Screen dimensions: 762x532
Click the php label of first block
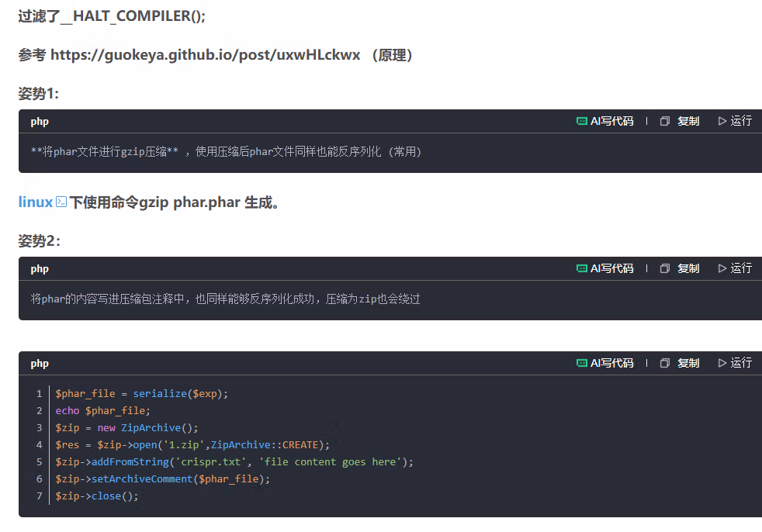(40, 122)
